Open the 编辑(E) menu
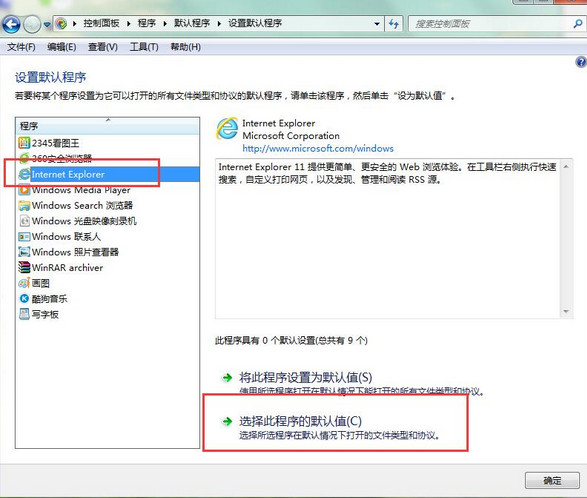Screen dimensions: 587x498 62,47
